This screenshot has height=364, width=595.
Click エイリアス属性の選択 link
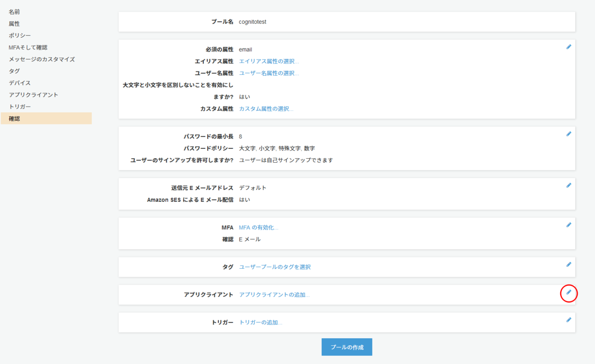tap(269, 61)
